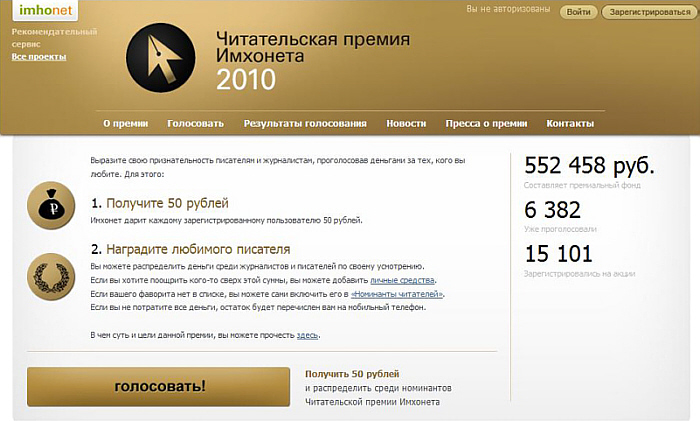The width and height of the screenshot is (700, 421).
Task: Open the 'Новости' menu item
Action: tap(406, 124)
